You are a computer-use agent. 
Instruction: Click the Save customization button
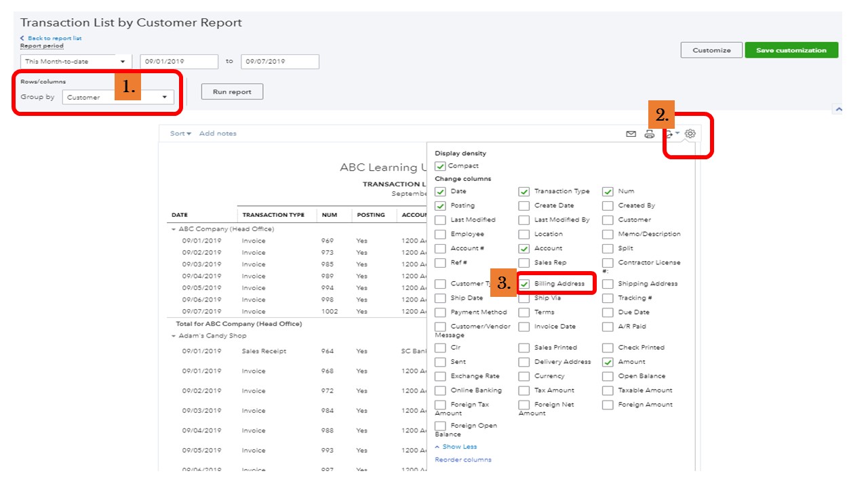point(791,50)
